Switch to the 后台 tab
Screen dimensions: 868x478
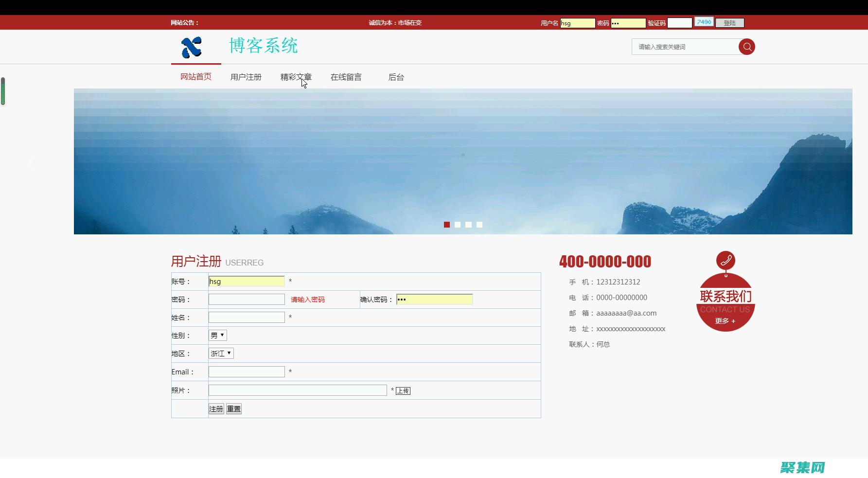[x=396, y=76]
